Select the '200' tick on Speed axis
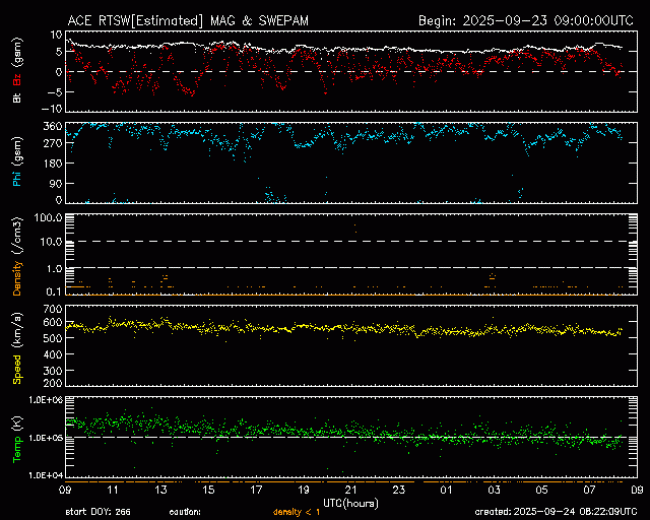This screenshot has width=650, height=520. (53, 383)
